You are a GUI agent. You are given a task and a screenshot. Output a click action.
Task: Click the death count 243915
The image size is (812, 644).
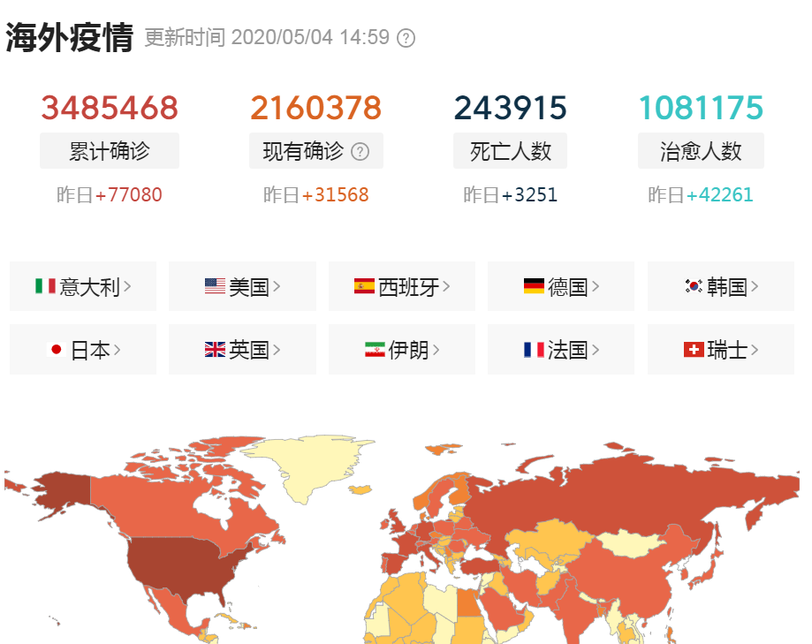click(511, 108)
